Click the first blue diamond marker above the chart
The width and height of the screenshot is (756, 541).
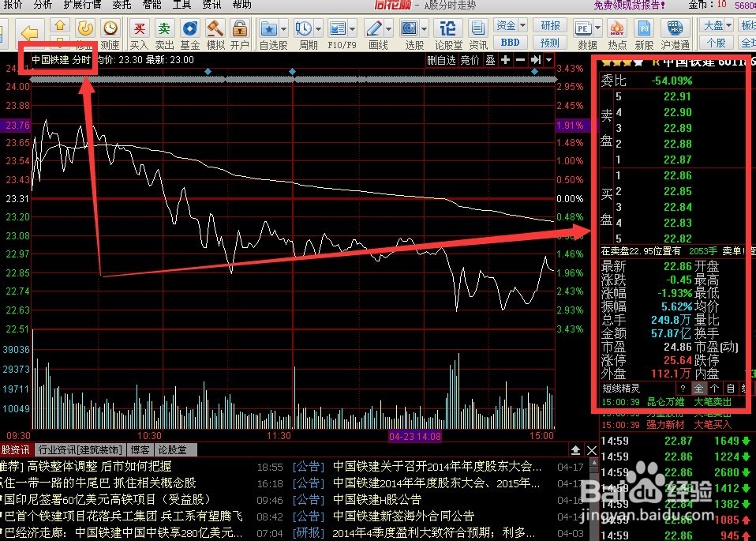click(208, 71)
